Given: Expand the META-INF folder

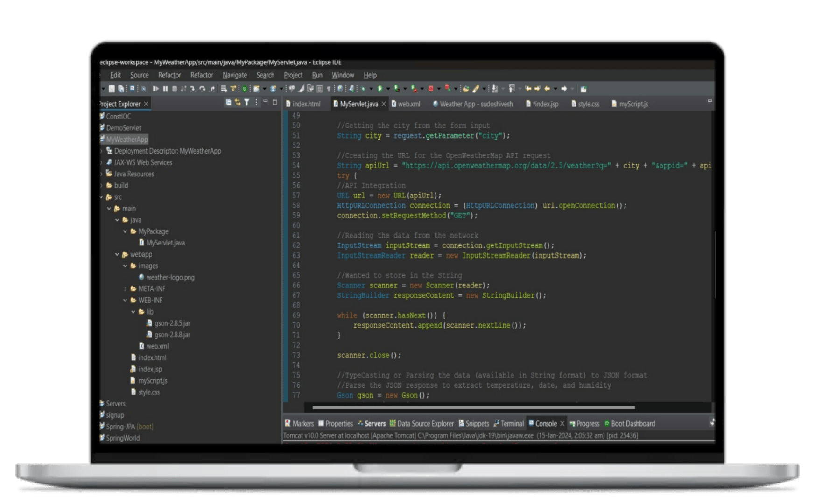Looking at the screenshot, I should pyautogui.click(x=125, y=289).
